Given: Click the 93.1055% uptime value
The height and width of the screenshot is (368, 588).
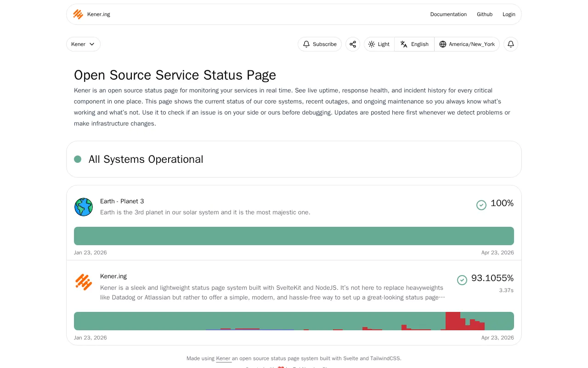Looking at the screenshot, I should 492,278.
